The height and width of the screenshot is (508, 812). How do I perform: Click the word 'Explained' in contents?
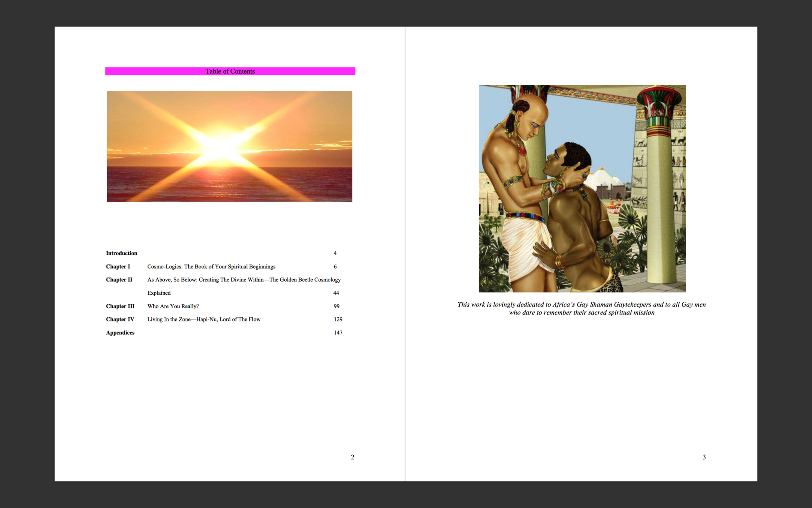(159, 293)
